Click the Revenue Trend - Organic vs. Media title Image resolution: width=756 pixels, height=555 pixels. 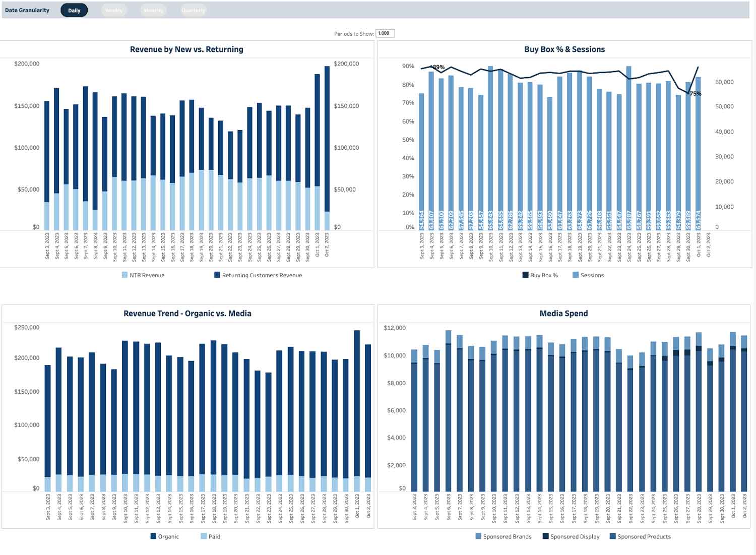pos(187,314)
